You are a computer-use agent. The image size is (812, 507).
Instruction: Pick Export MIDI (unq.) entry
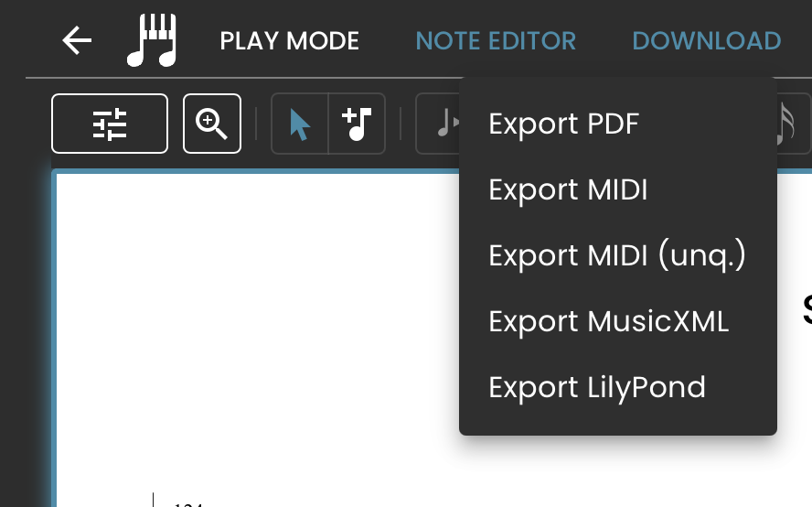coord(618,255)
